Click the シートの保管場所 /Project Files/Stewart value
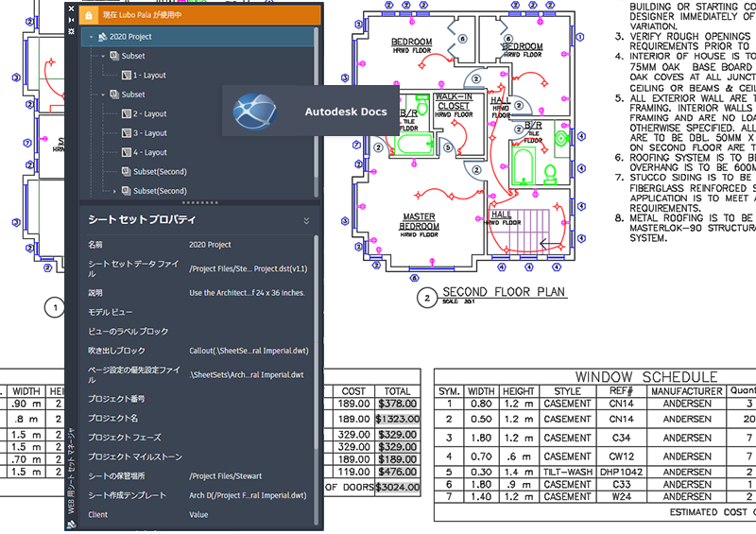The image size is (756, 534). (x=225, y=476)
